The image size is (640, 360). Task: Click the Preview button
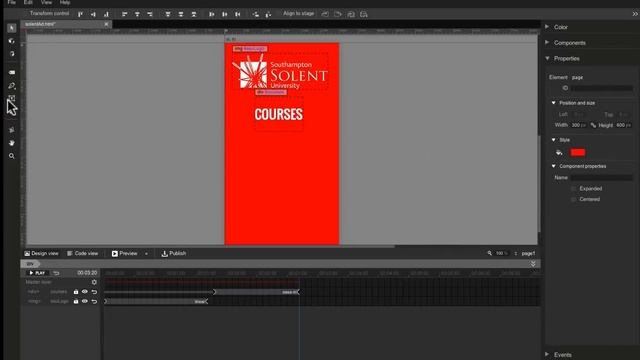(124, 253)
